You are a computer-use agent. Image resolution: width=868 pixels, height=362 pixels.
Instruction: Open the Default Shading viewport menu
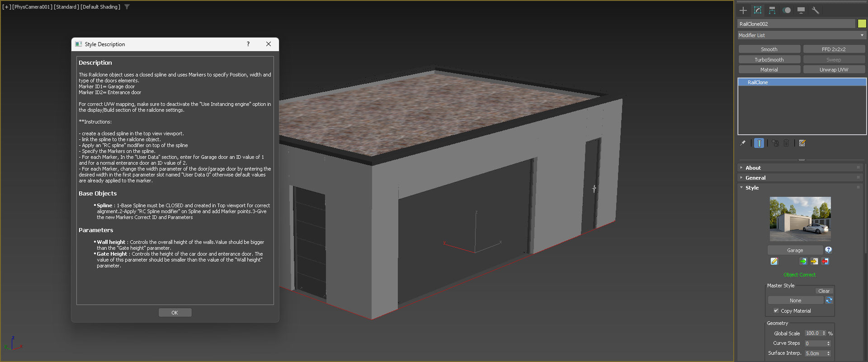click(100, 7)
